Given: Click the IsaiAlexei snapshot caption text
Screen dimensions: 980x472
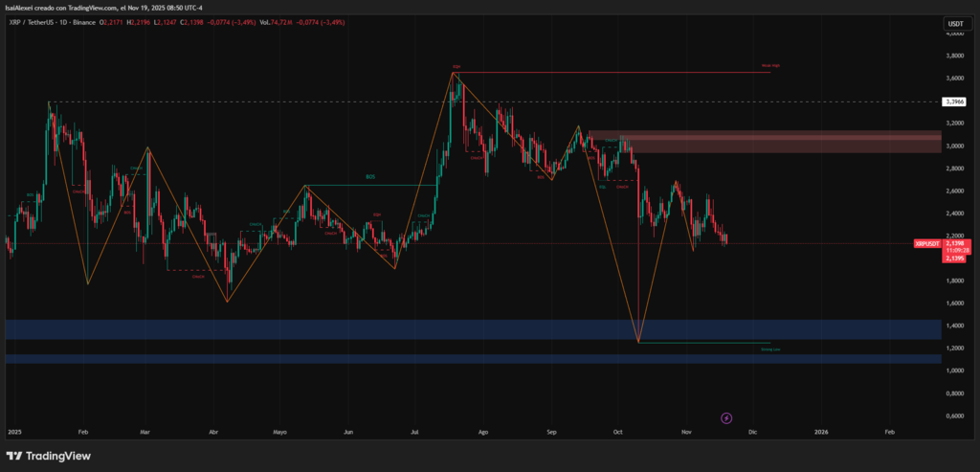Looking at the screenshot, I should point(103,8).
